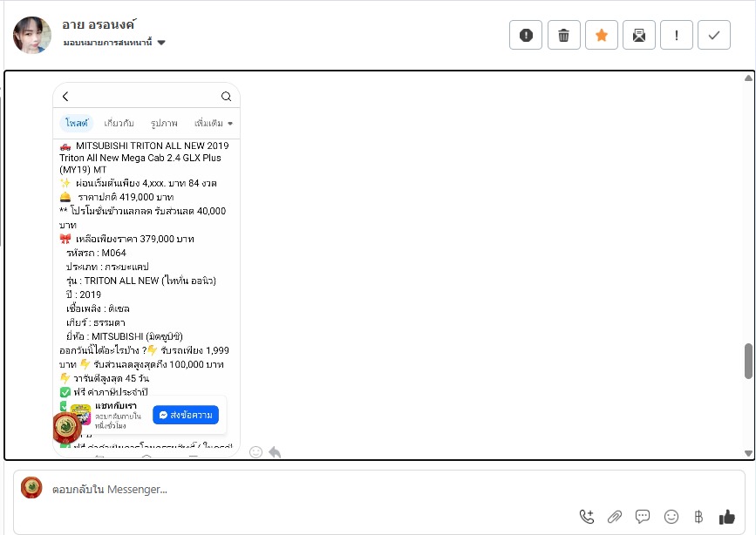Select the โพสต์ tab in the screenshot
This screenshot has width=756, height=535.
77,124
